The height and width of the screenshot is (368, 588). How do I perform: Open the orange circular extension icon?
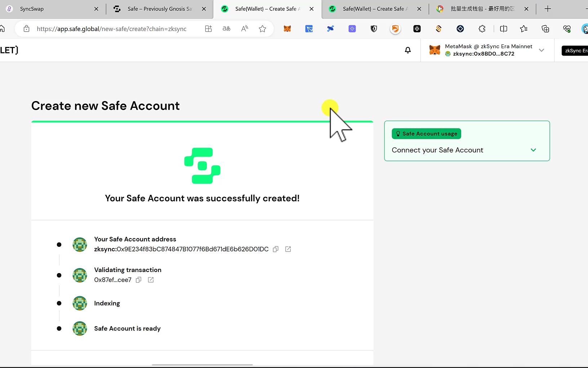coord(395,29)
